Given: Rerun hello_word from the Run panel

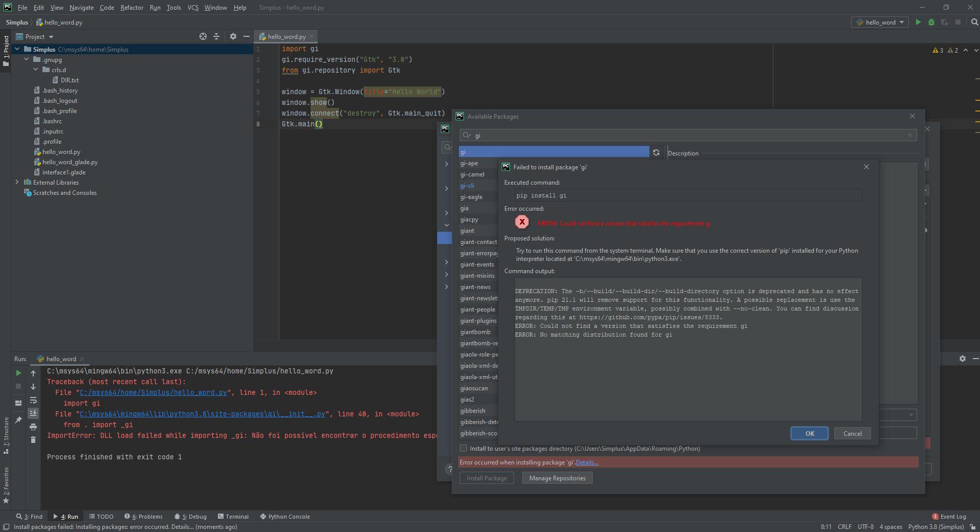Looking at the screenshot, I should pos(18,373).
